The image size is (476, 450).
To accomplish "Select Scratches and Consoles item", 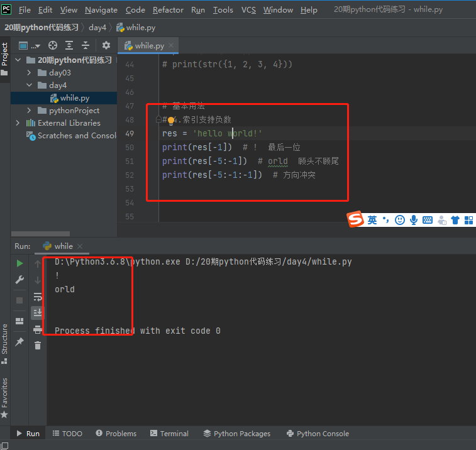I will pyautogui.click(x=71, y=135).
